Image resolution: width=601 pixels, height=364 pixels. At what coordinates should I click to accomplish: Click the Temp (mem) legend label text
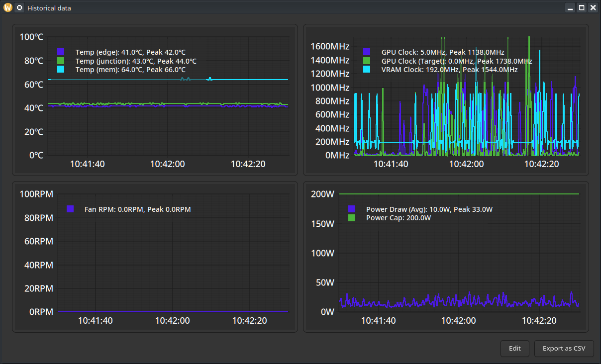pyautogui.click(x=130, y=70)
